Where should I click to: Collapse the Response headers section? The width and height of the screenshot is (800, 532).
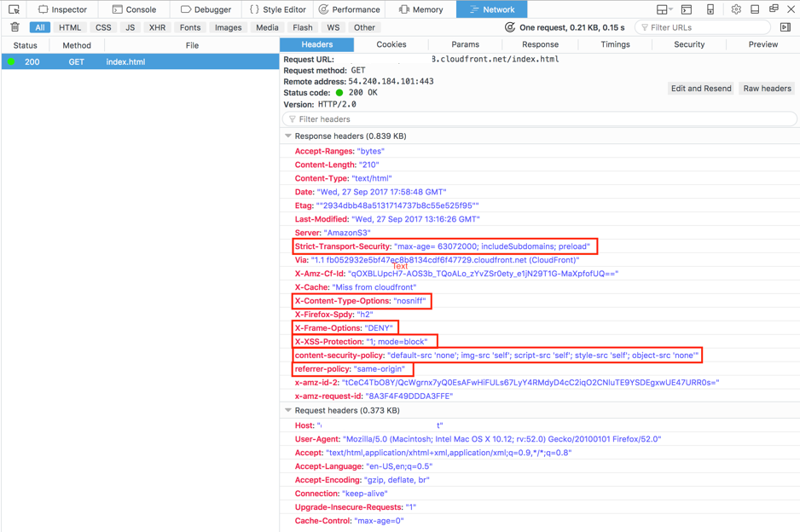click(288, 136)
